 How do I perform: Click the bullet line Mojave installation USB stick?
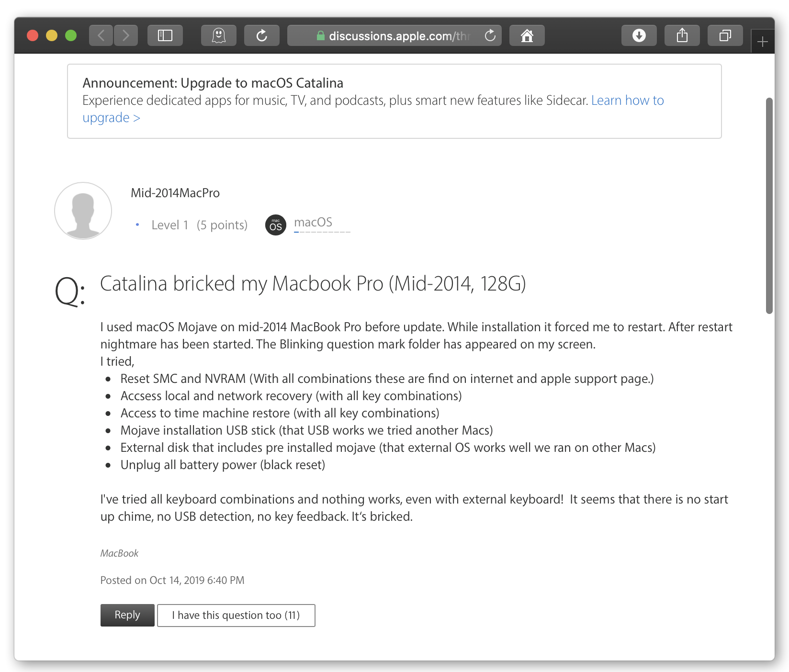pos(306,430)
